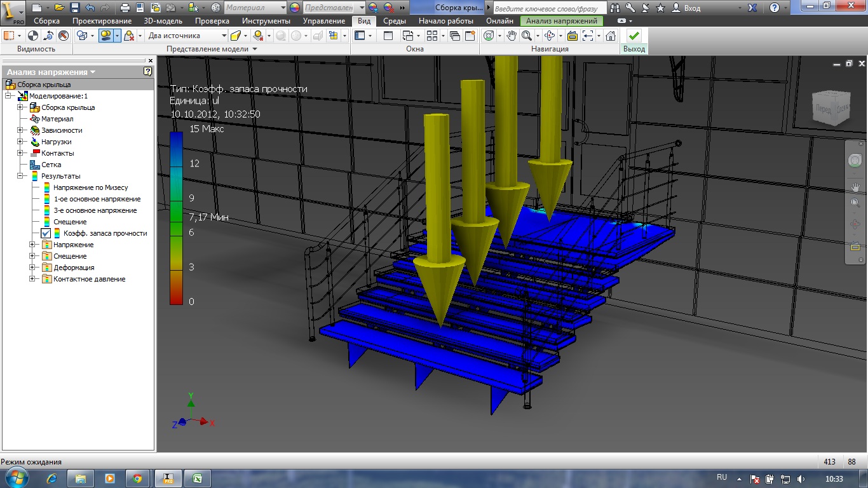The height and width of the screenshot is (488, 868).
Task: Select 3-е основное напряжение result
Action: coord(95,210)
